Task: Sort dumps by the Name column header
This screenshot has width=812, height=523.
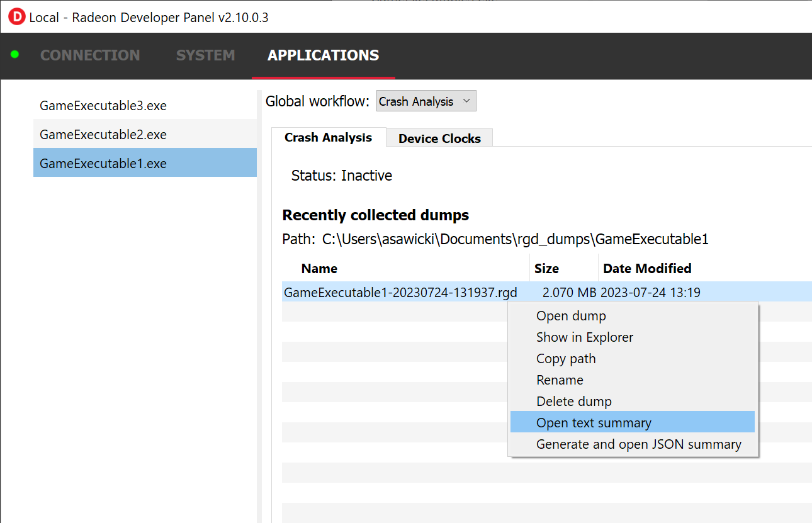Action: (x=319, y=268)
